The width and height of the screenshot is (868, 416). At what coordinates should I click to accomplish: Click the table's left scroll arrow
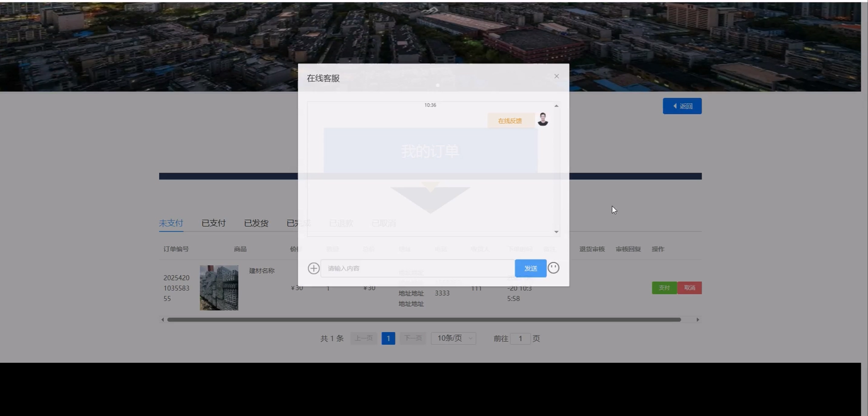[x=163, y=319]
